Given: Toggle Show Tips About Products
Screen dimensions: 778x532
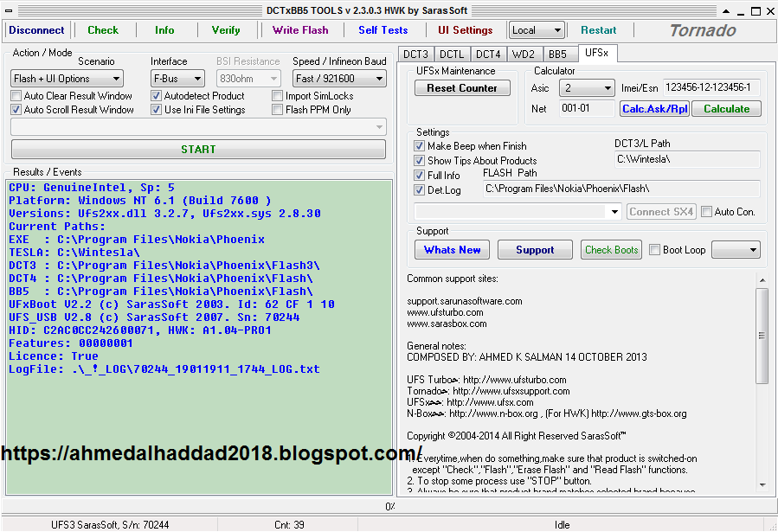Looking at the screenshot, I should (419, 161).
